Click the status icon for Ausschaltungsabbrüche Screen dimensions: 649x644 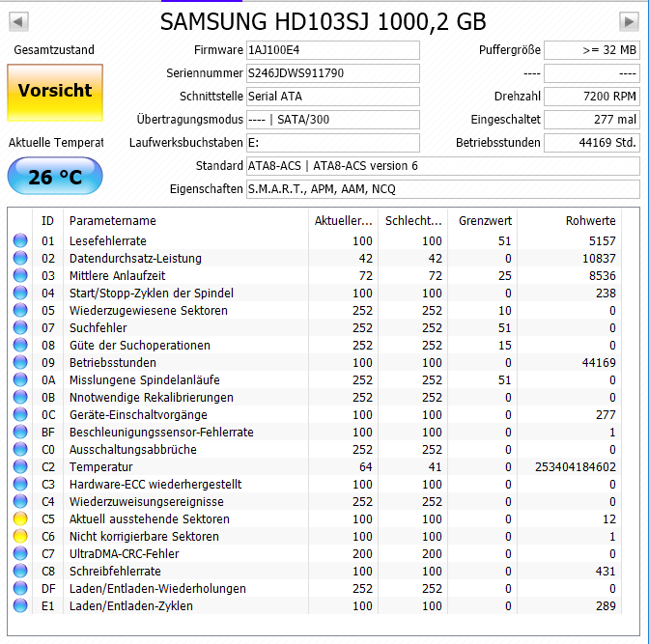pyautogui.click(x=20, y=449)
